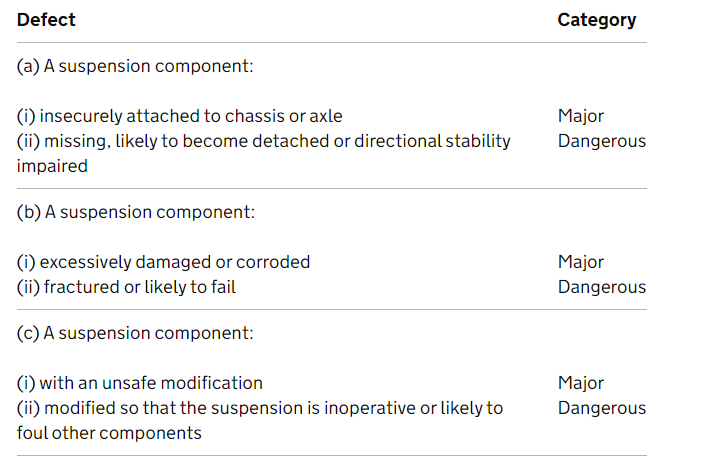
Task: Click Dangerous category beside the missing component defect
Action: (x=601, y=141)
